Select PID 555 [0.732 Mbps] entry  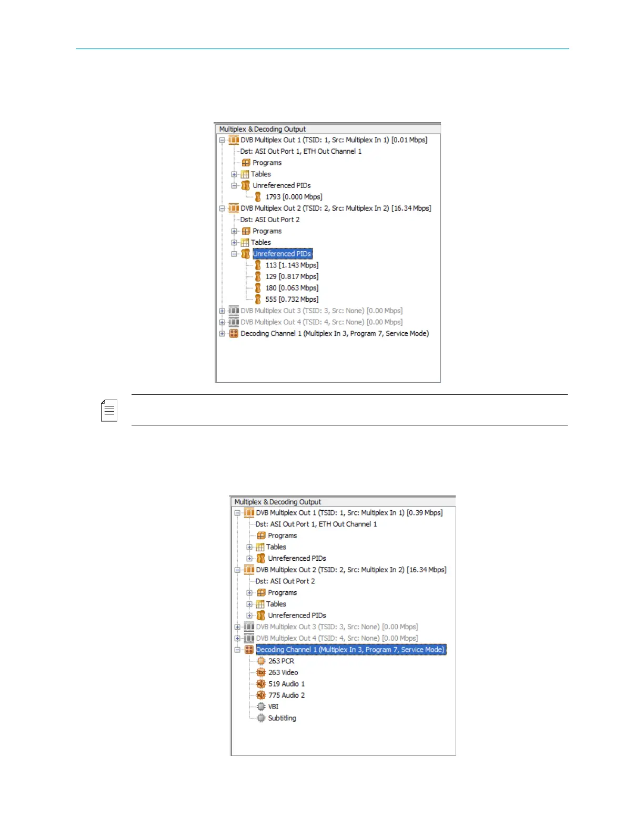click(292, 300)
